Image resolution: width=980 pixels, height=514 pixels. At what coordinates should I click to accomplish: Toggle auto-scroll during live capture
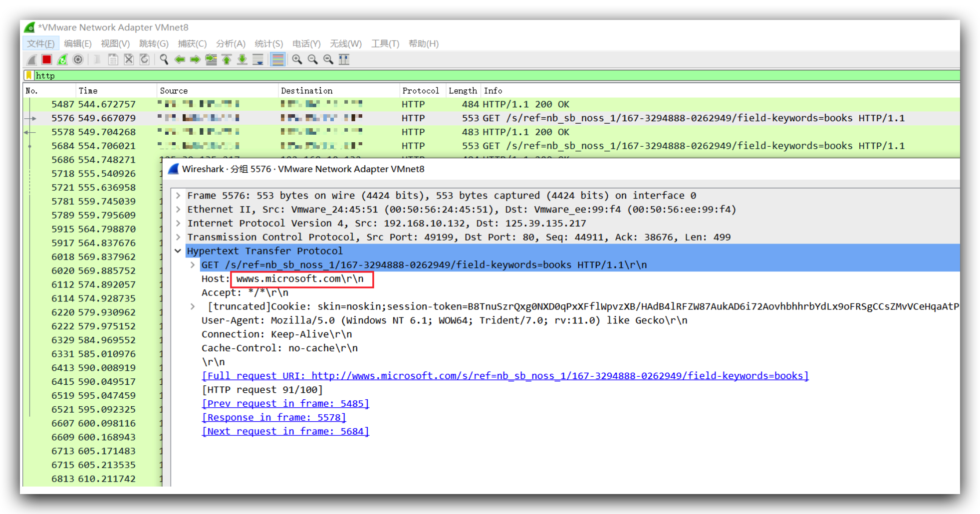coord(258,60)
